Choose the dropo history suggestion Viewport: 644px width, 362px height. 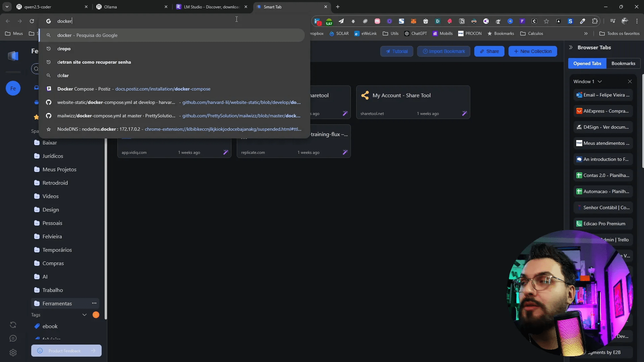[172, 49]
